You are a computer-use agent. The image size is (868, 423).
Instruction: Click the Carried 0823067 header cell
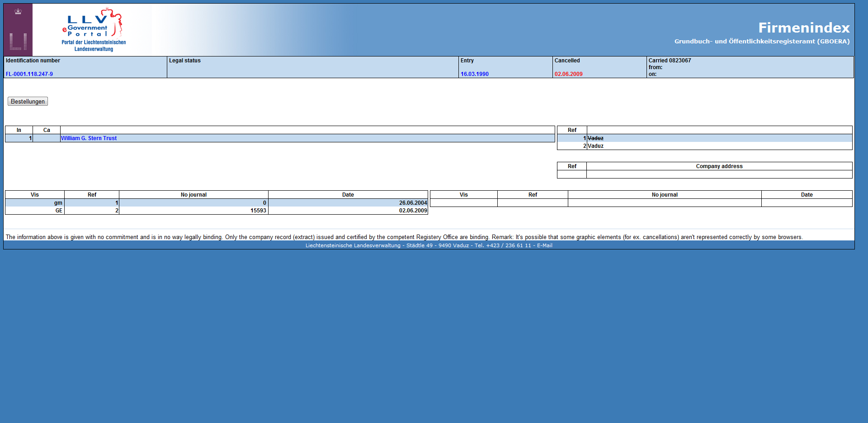[x=670, y=61]
